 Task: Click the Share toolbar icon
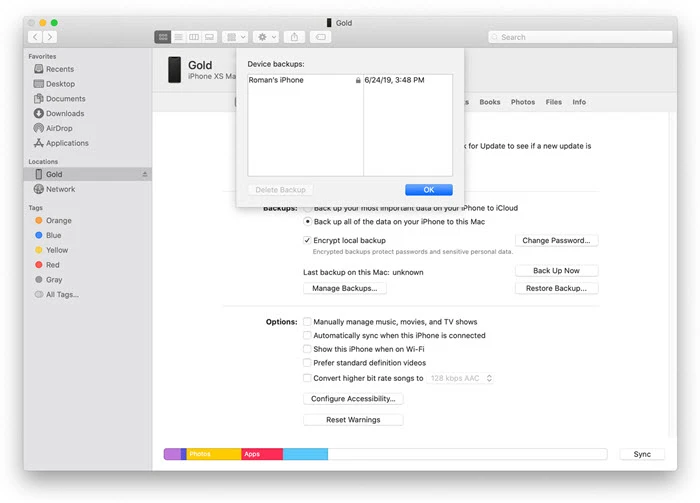(294, 37)
